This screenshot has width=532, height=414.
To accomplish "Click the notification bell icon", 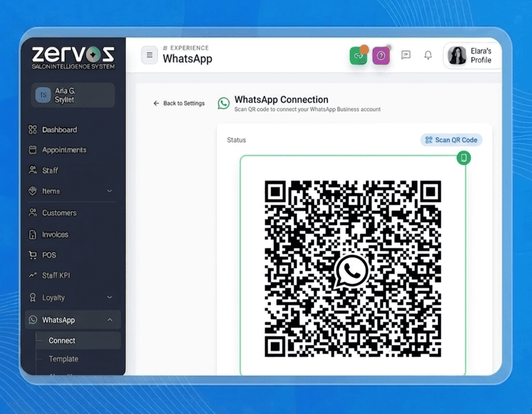I will 428,55.
